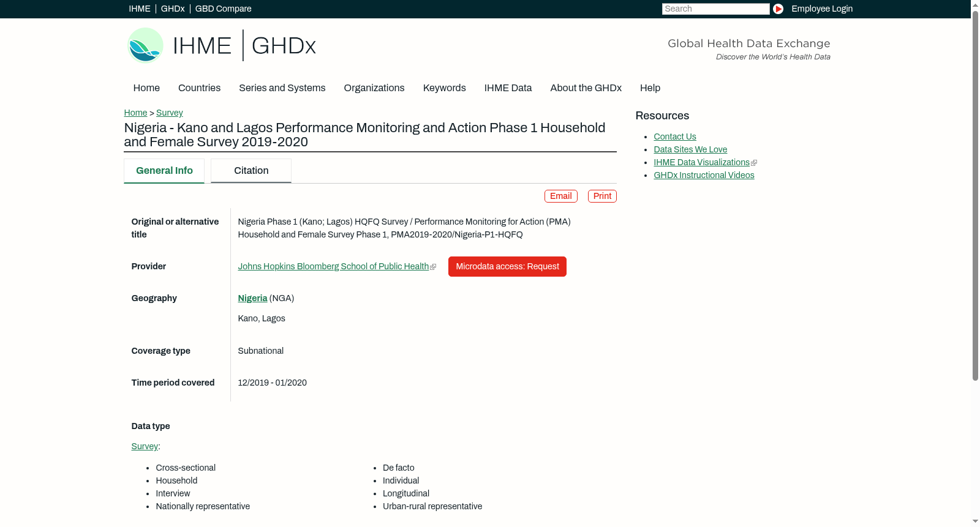Click the vertical scrollbar thumb
The image size is (980, 527).
coord(975,195)
